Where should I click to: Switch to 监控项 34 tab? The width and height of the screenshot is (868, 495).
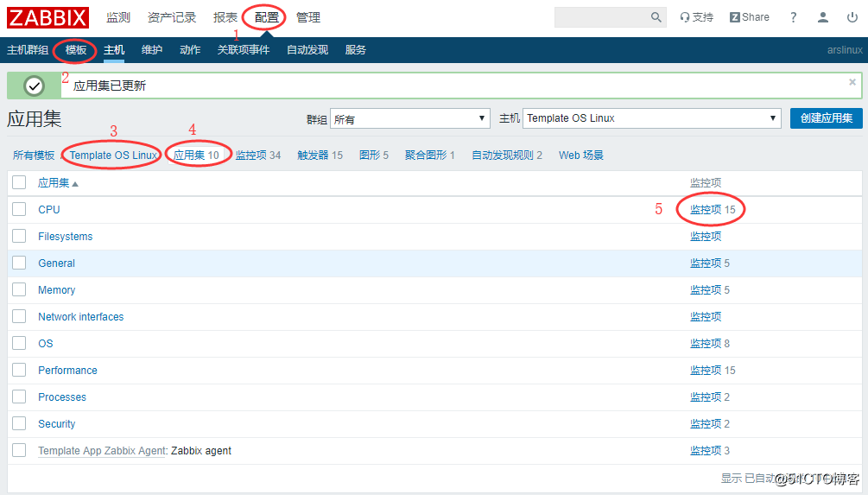tap(258, 155)
